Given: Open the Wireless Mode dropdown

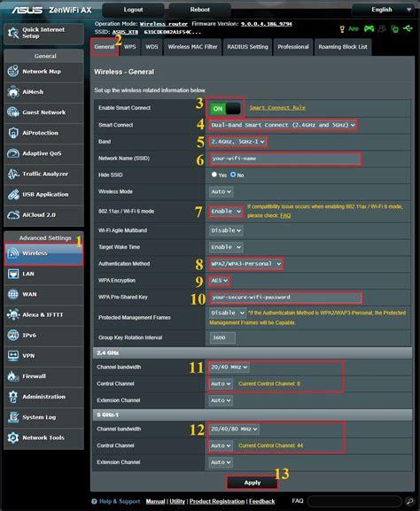Looking at the screenshot, I should (222, 191).
